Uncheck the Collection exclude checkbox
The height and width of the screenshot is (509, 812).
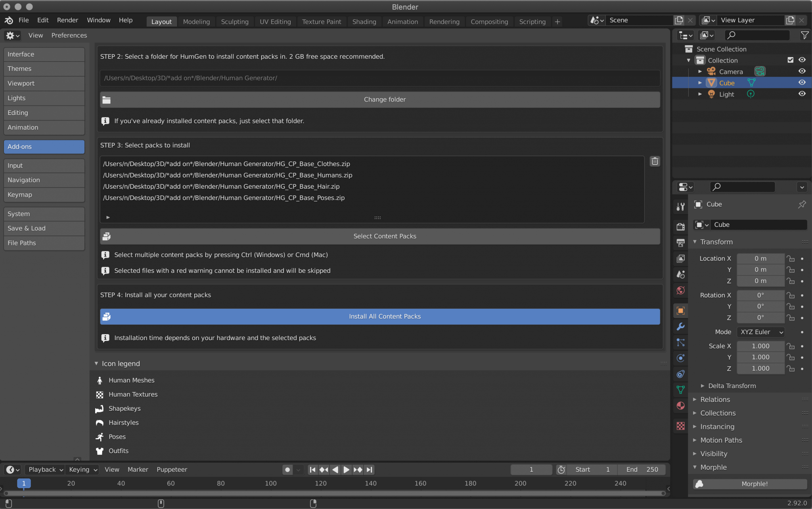(x=790, y=60)
